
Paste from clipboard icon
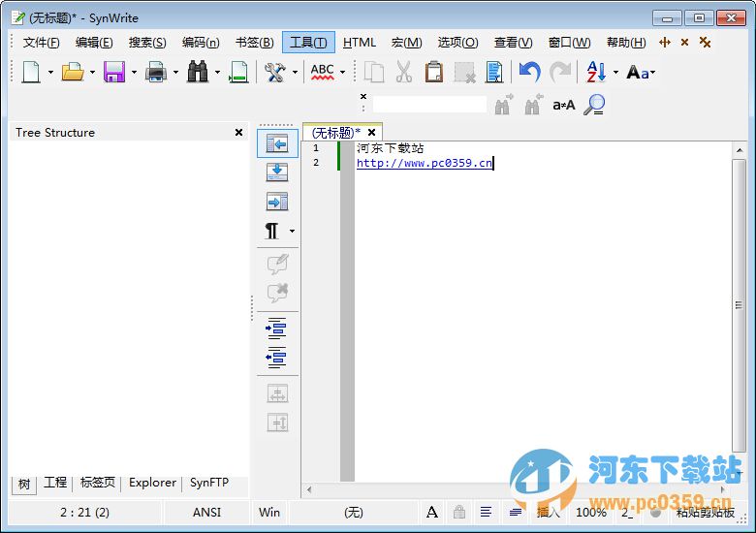(x=434, y=73)
